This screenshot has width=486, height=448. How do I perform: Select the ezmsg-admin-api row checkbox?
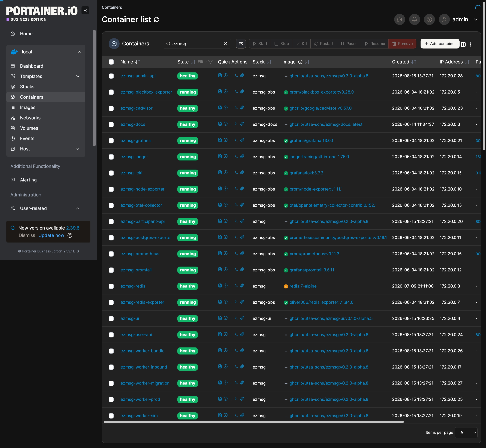[x=111, y=76]
